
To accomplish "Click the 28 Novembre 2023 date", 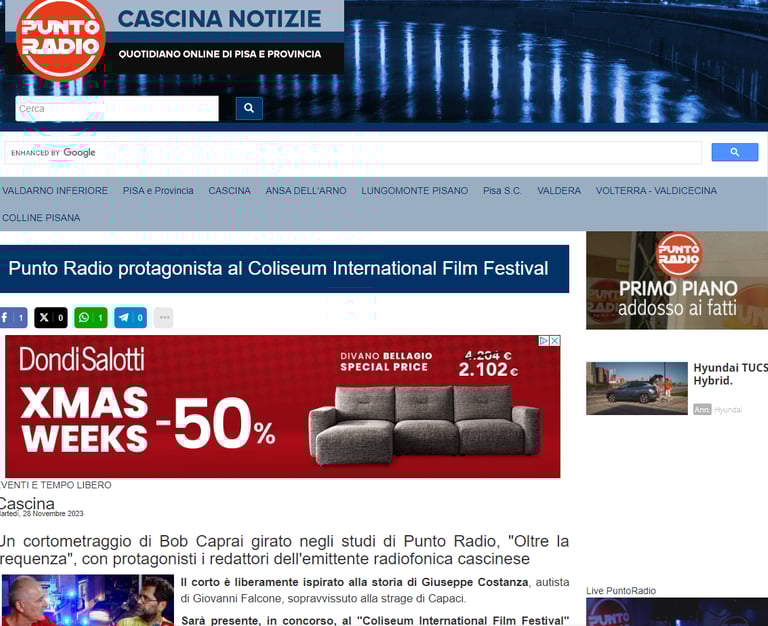I will click(x=53, y=514).
